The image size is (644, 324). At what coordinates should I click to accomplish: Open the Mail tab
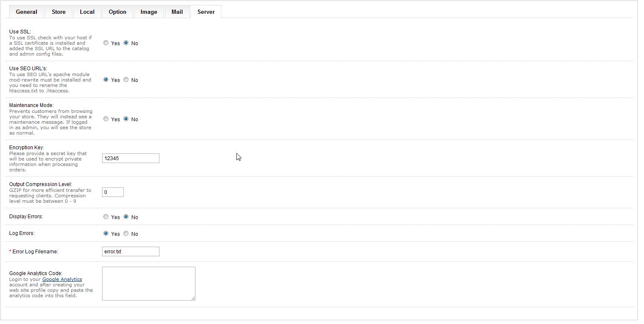click(177, 12)
